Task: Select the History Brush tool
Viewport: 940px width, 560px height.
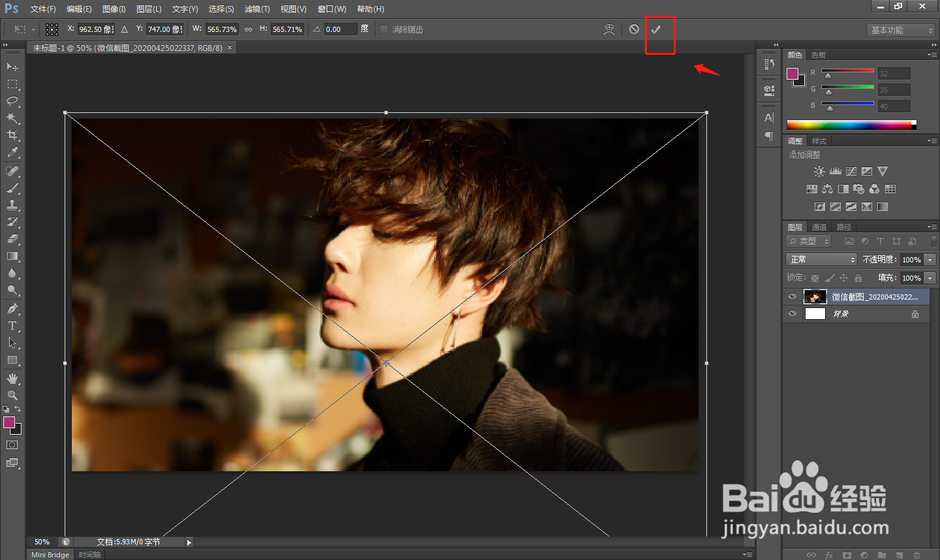Action: tap(12, 222)
